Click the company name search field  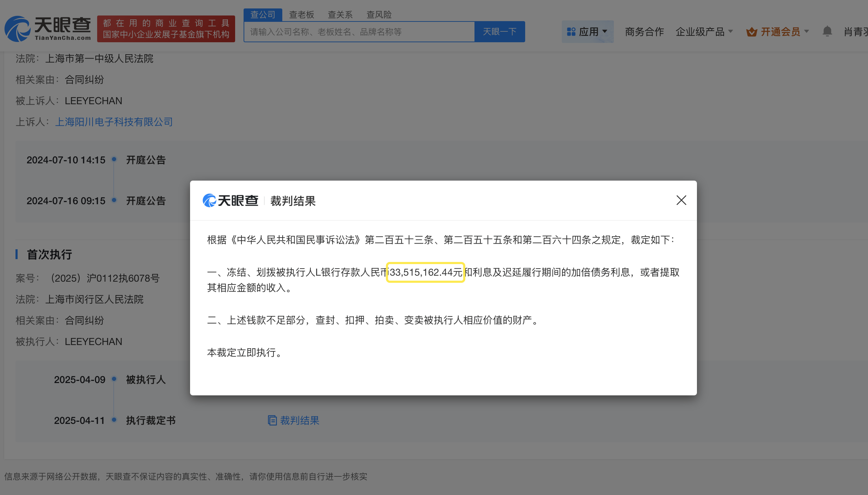click(x=359, y=32)
